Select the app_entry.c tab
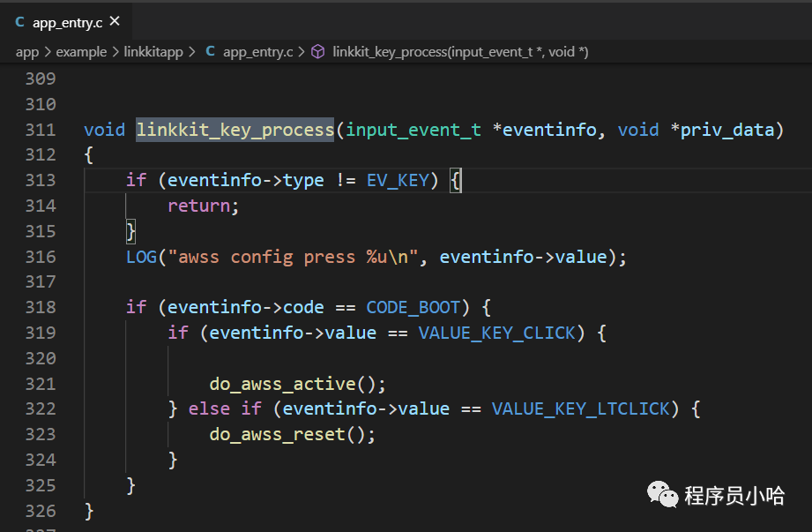 coord(68,22)
